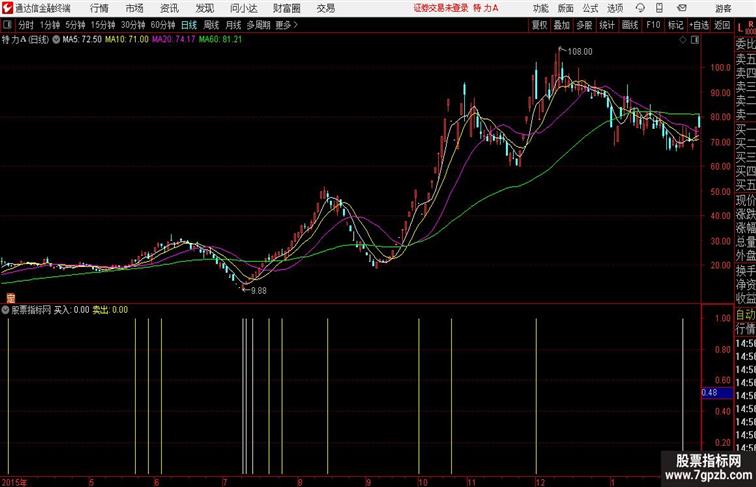Open the mobile phone icon
Image resolution: width=756 pixels, height=487 pixels.
[659, 8]
